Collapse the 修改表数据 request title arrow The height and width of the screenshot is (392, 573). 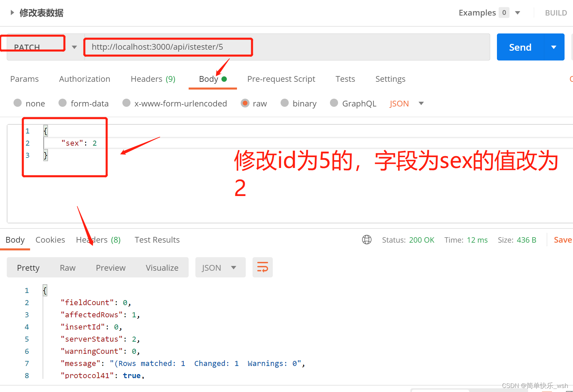click(x=12, y=13)
